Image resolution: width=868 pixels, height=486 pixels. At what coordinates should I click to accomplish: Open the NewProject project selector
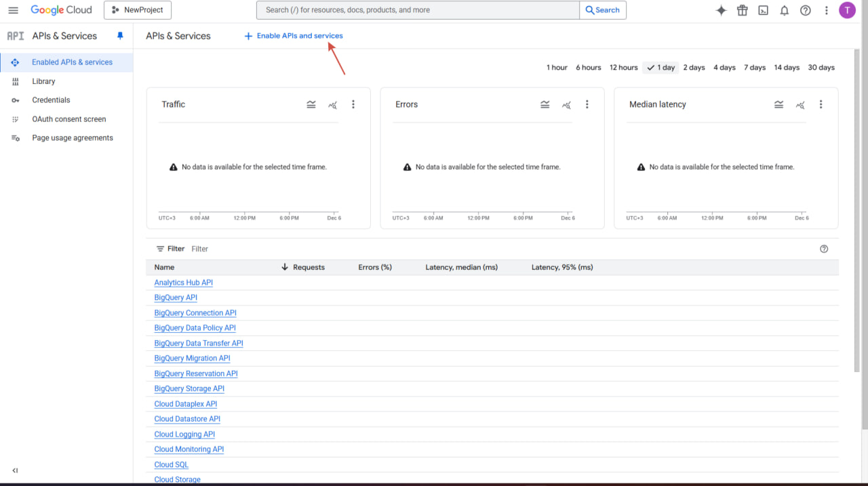[138, 10]
